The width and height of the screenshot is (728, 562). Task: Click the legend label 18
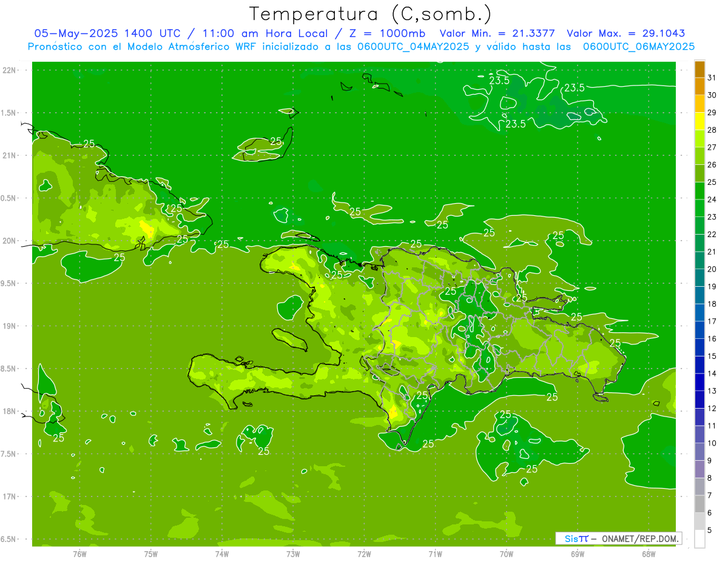pos(712,304)
